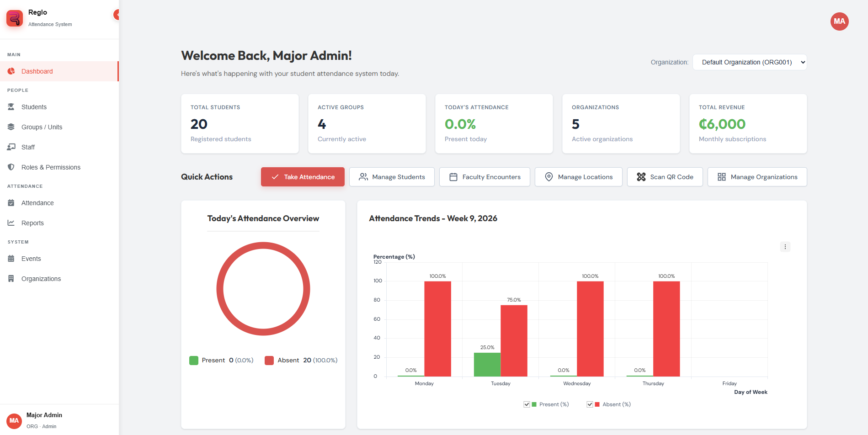868x435 pixels.
Task: Click the Organizations card value 5
Action: point(575,124)
